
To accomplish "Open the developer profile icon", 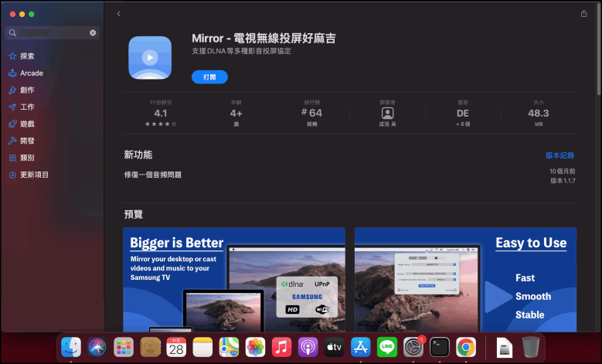I will point(387,114).
